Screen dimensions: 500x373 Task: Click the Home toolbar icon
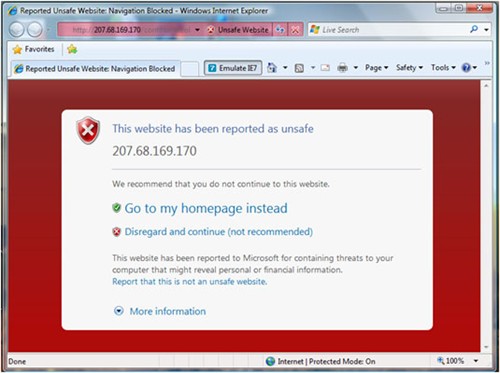272,68
